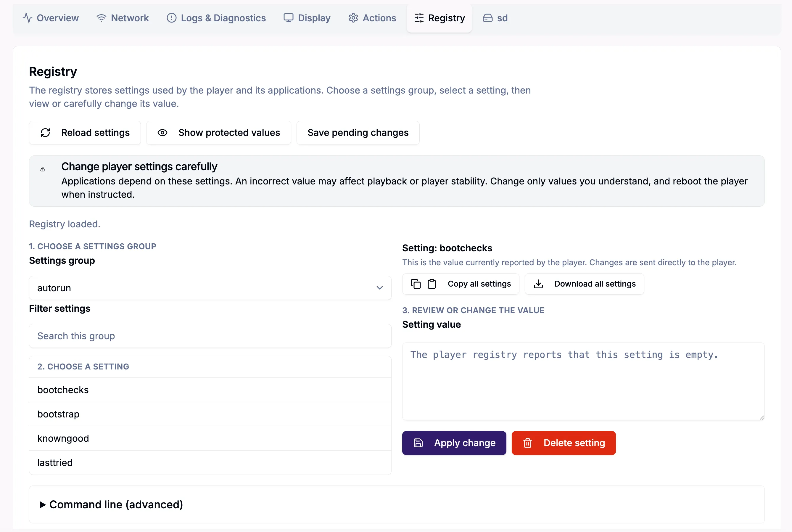Click the Download all settings button
Image resolution: width=792 pixels, height=532 pixels.
point(584,284)
